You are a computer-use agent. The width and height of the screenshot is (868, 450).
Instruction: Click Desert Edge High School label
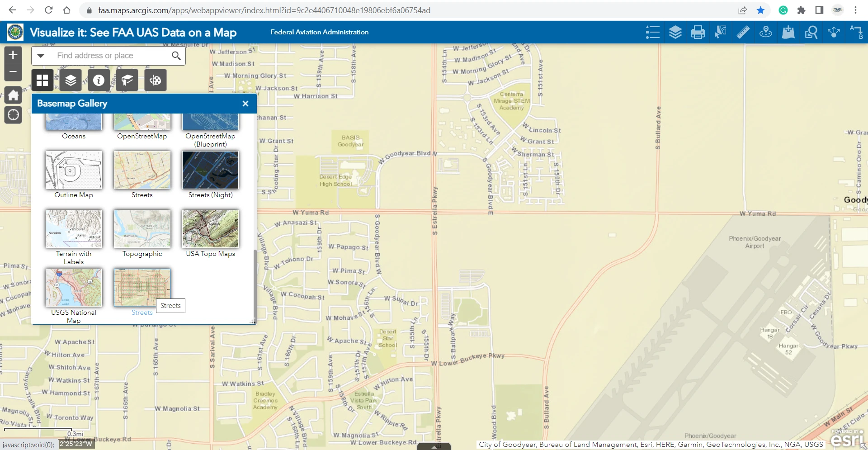pos(335,180)
